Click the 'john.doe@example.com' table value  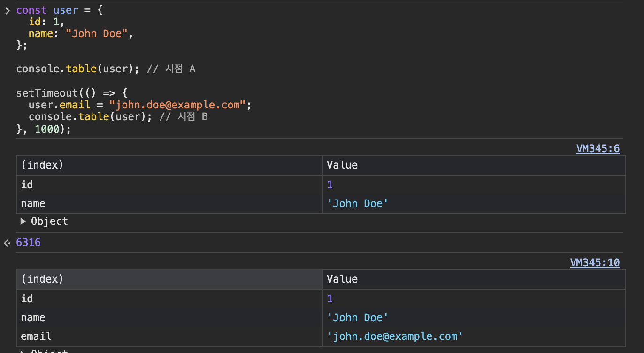coord(395,337)
